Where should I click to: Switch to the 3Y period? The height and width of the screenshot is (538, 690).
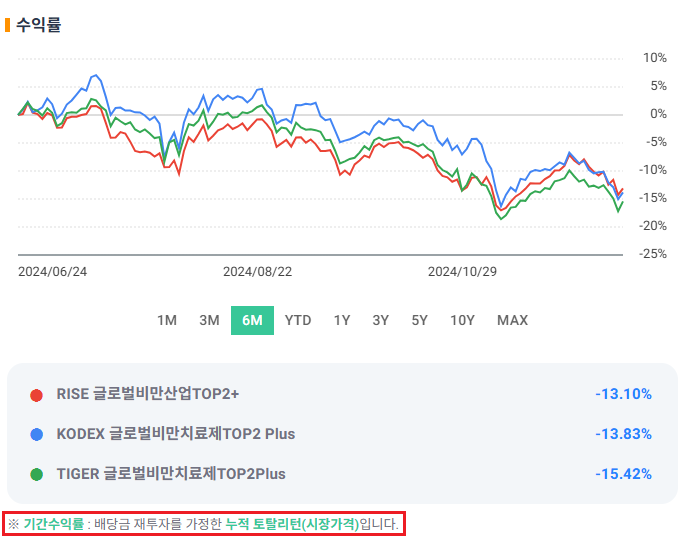coord(381,320)
